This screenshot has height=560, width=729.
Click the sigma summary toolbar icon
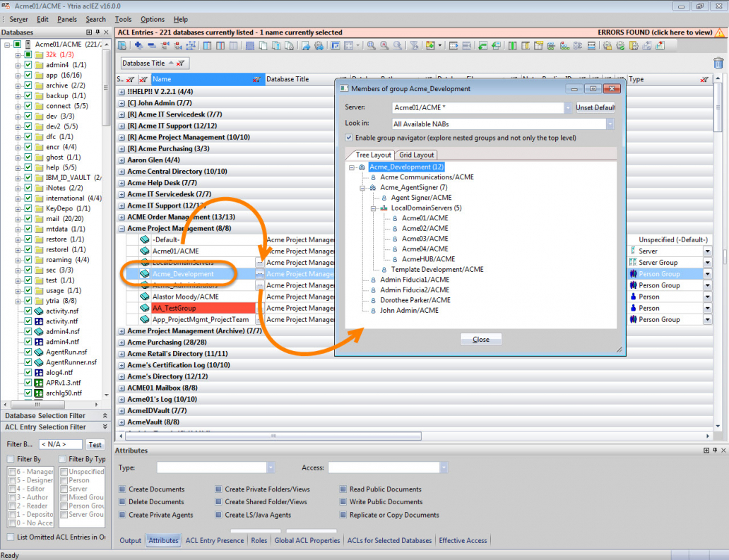(x=578, y=45)
